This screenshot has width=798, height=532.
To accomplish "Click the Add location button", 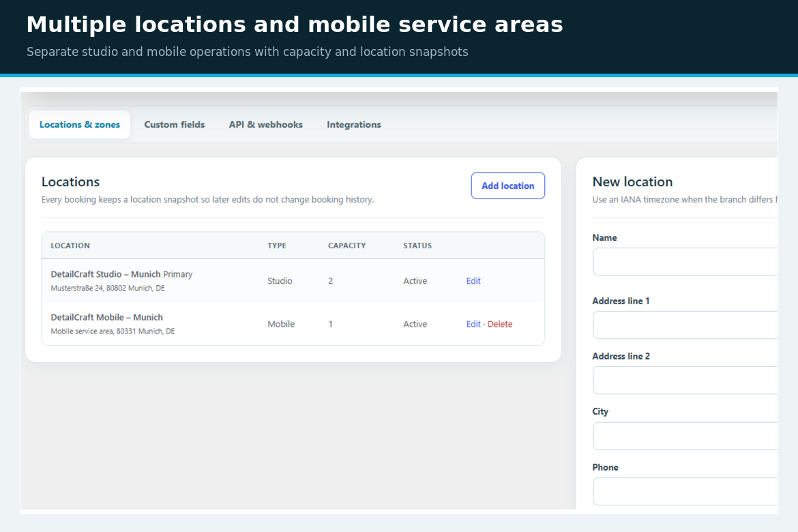I will pyautogui.click(x=508, y=186).
